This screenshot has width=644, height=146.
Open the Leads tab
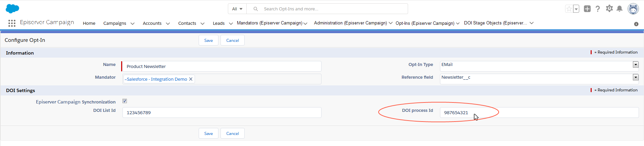[x=219, y=23]
